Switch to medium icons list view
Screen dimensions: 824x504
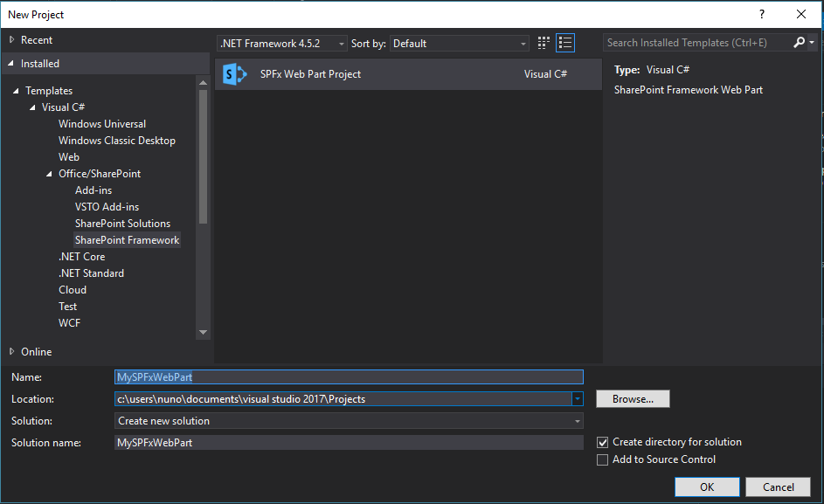565,43
